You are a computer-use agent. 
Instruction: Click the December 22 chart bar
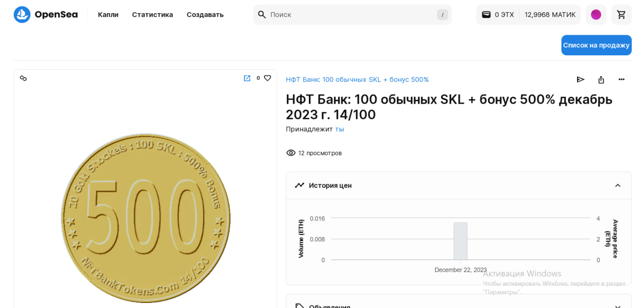click(460, 241)
